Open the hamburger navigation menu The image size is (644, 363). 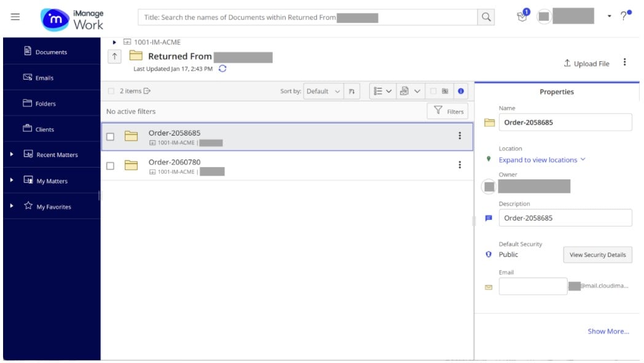(15, 17)
